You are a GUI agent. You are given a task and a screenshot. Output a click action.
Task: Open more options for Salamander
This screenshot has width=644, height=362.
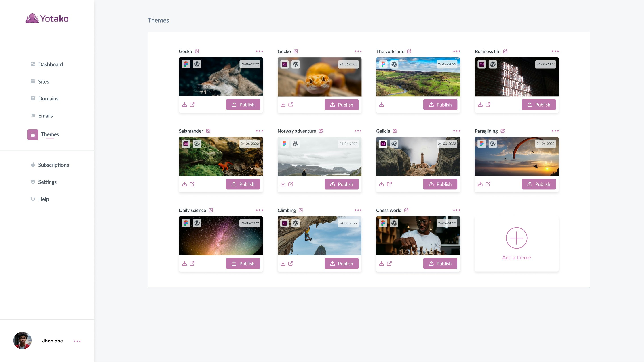tap(260, 131)
